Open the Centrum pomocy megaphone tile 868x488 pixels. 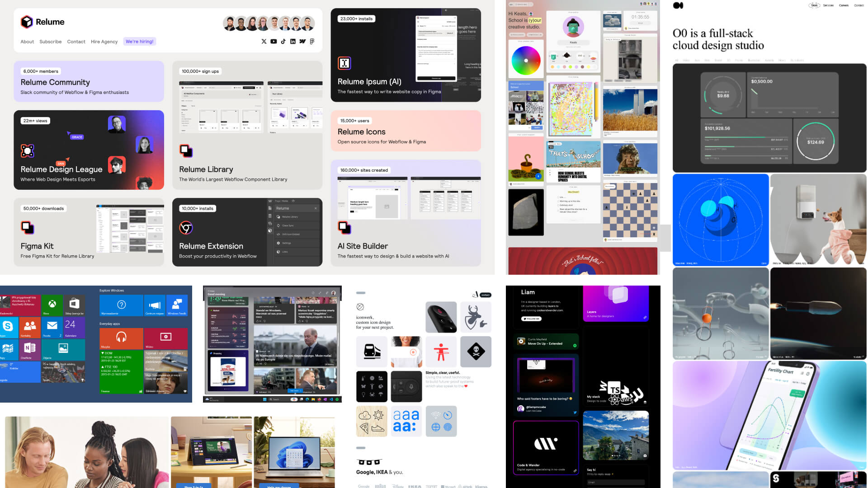[x=155, y=305]
